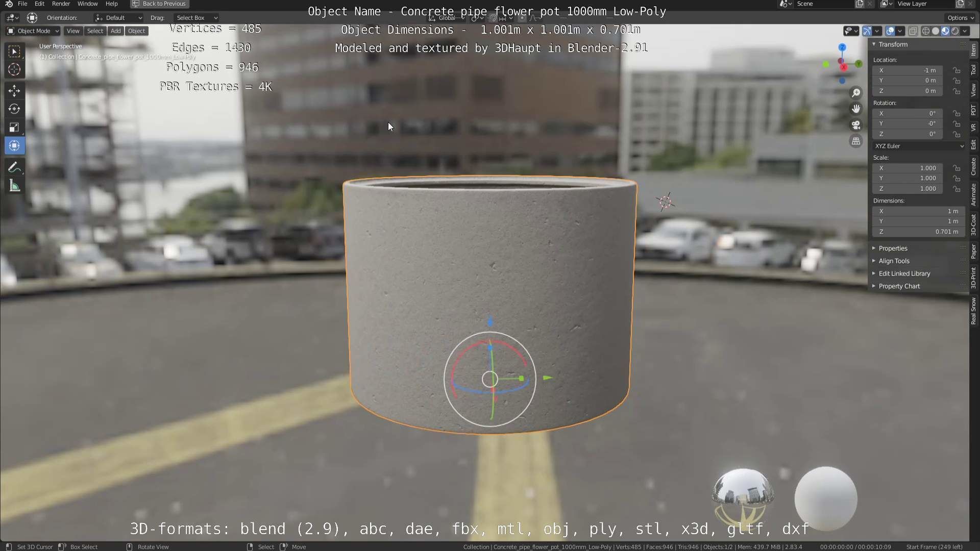Toggle X-ray display button
Image resolution: width=980 pixels, height=551 pixels.
point(913,31)
